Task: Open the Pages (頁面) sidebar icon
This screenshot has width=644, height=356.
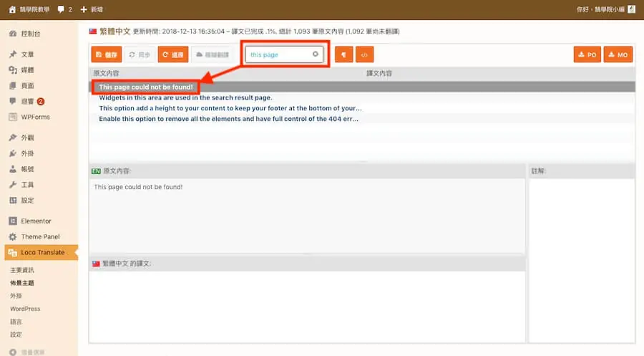Action: [x=13, y=85]
